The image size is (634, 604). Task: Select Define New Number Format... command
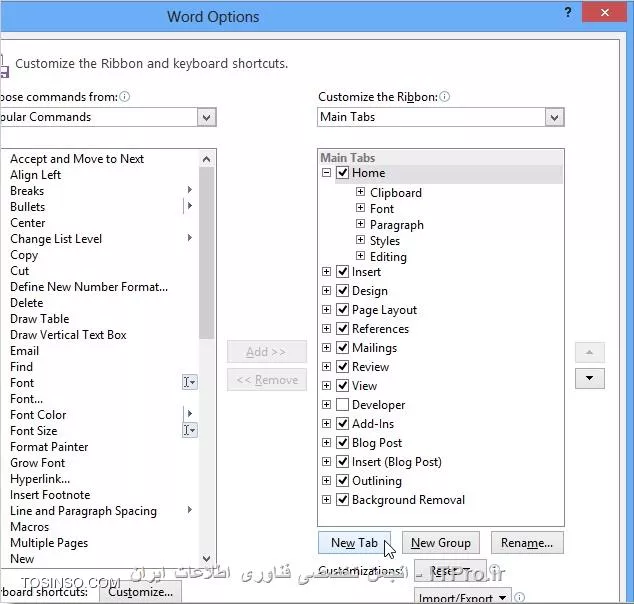[89, 287]
